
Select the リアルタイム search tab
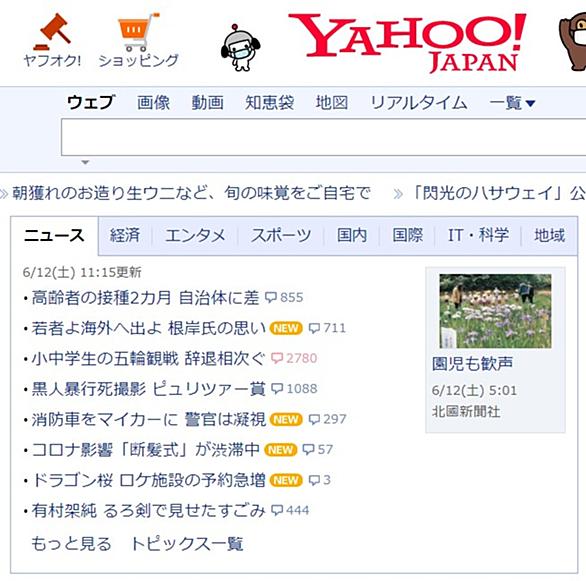point(419,103)
